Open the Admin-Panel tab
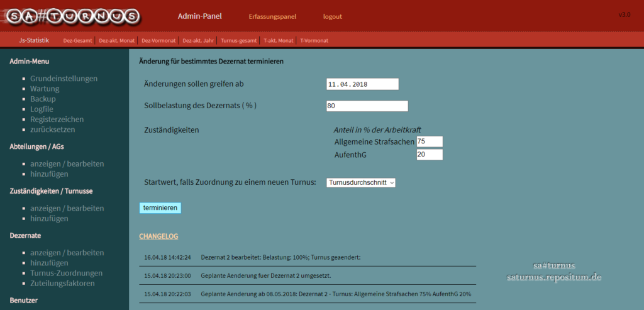This screenshot has height=310, width=644. tap(199, 16)
